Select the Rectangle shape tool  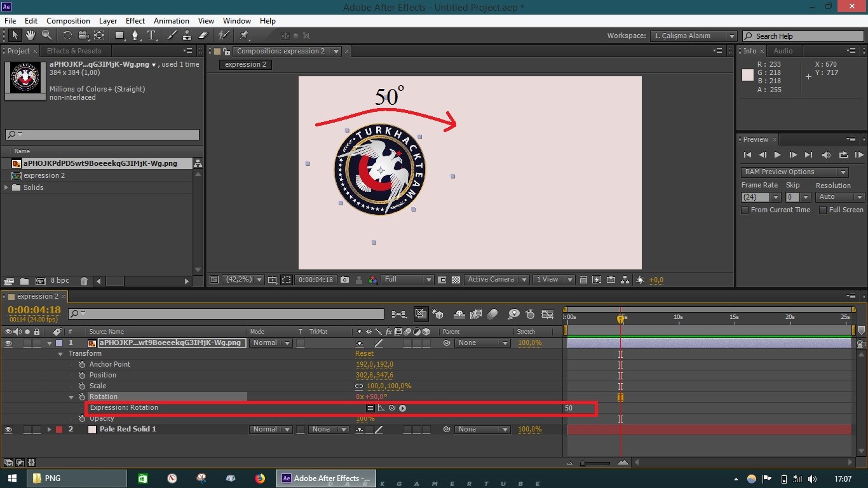point(120,36)
